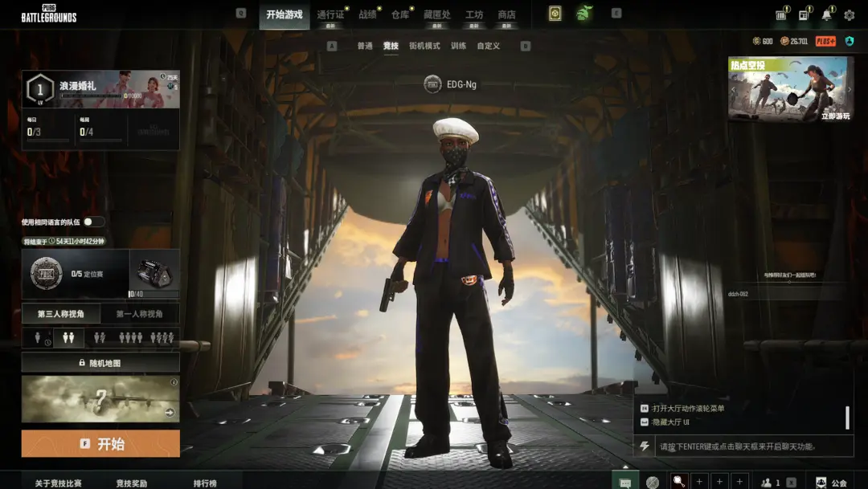Open 排行榜 leaderboard link

pos(205,483)
